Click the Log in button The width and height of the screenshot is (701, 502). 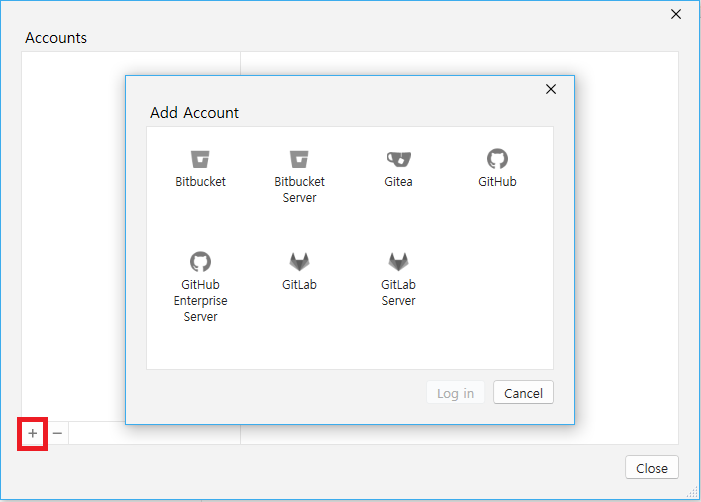coord(455,392)
